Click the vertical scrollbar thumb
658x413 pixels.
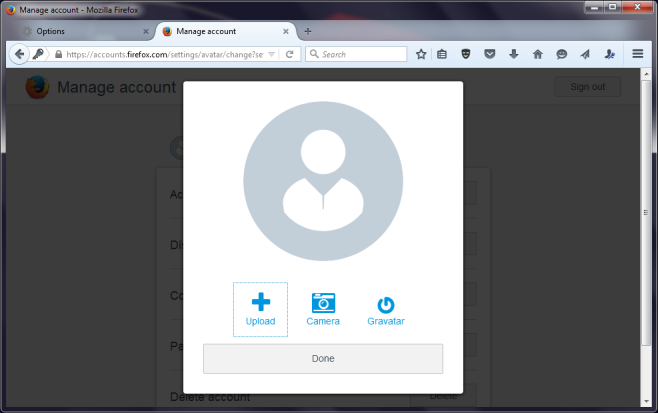pos(646,212)
